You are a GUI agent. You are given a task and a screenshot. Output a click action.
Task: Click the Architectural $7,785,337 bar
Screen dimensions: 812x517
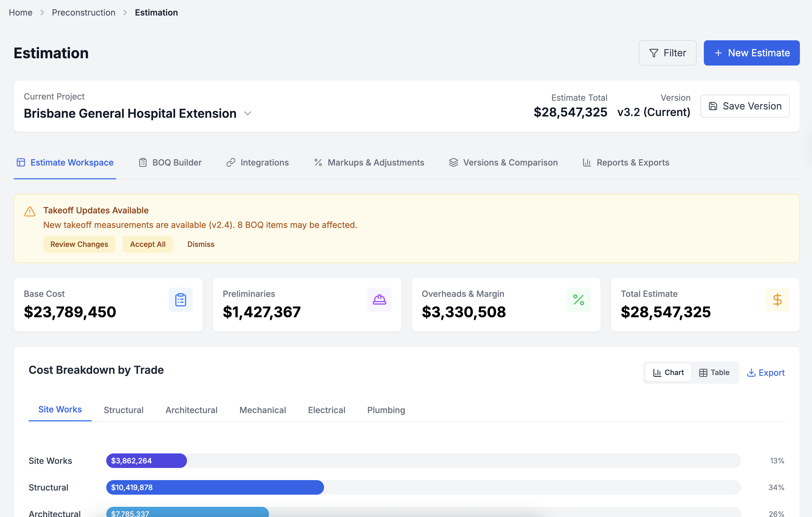click(x=187, y=512)
